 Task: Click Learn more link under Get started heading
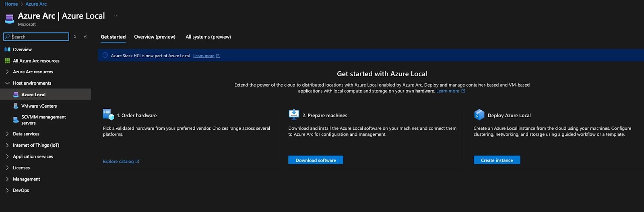tap(448, 91)
